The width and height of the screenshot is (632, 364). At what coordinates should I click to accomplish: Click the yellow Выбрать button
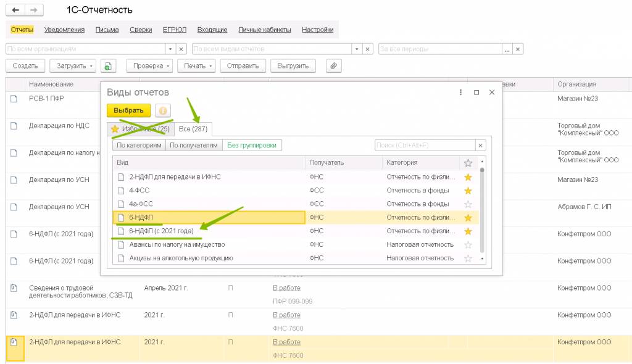pyautogui.click(x=128, y=110)
